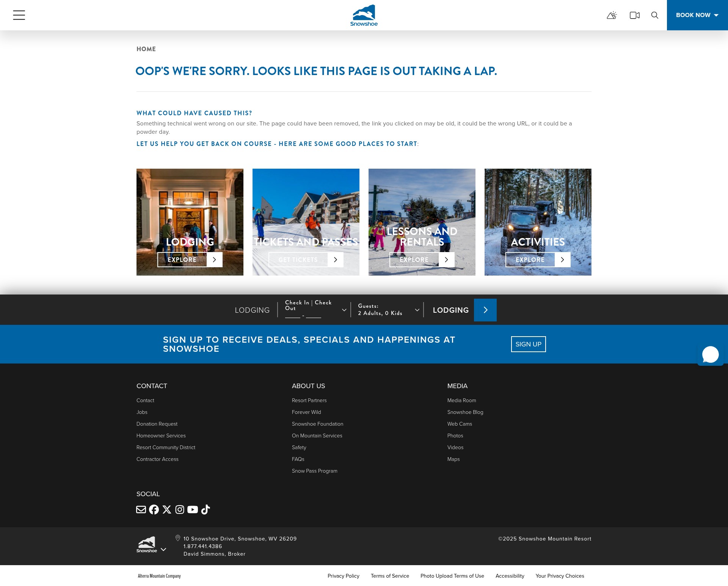
Task: Open Maps footer link
Action: pyautogui.click(x=453, y=459)
